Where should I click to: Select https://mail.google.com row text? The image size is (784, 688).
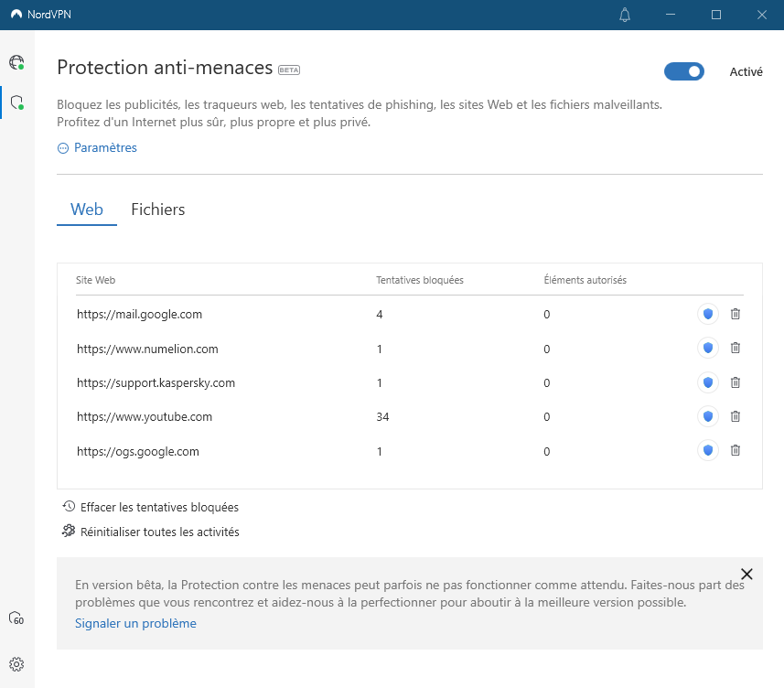pos(139,314)
